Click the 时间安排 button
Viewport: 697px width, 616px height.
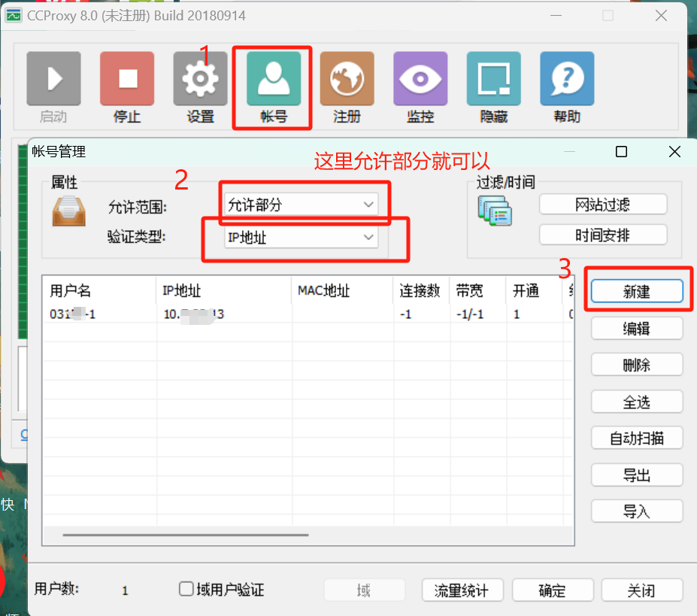(603, 235)
